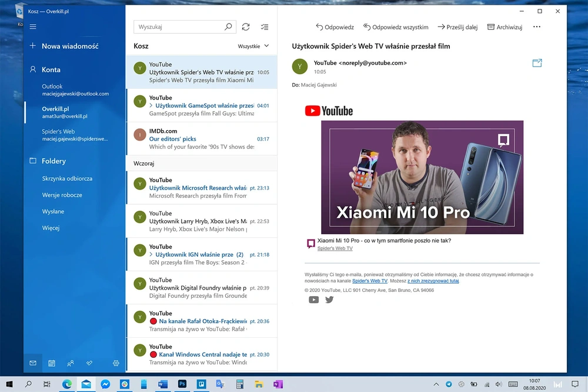The height and width of the screenshot is (392, 588).
Task: Click Odpowiedz wszystkim to reply all
Action: click(x=396, y=27)
